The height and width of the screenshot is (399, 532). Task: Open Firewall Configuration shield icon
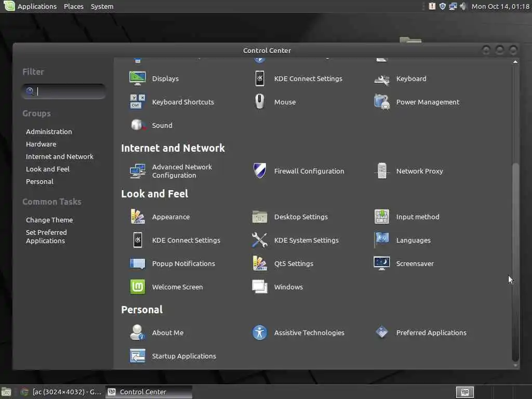tap(260, 171)
